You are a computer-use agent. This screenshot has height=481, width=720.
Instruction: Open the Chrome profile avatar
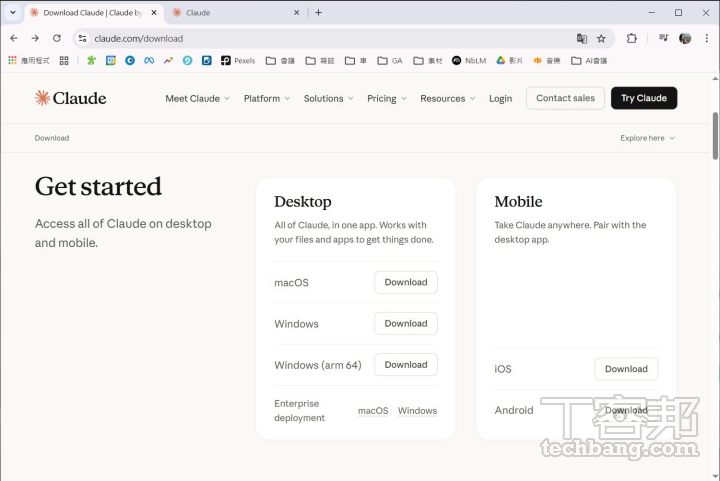685,39
